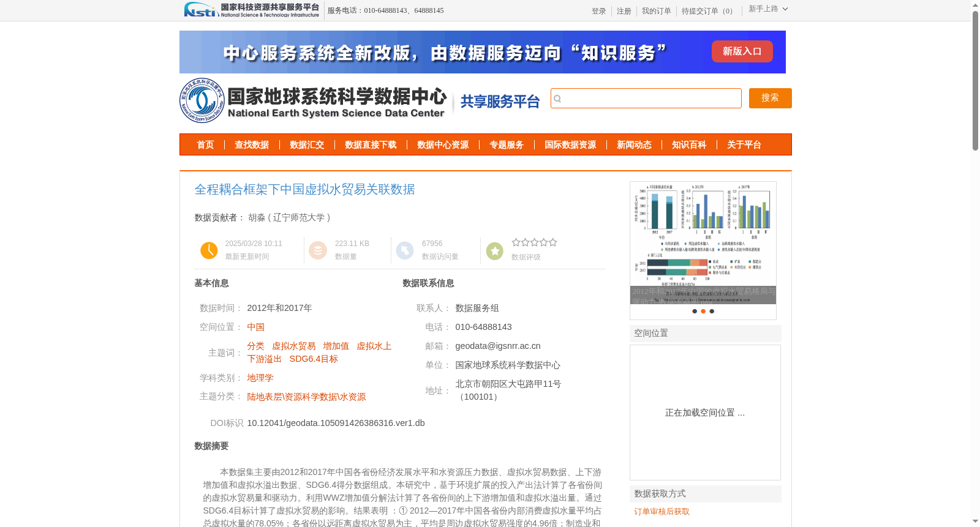Click the orange clock update-time icon
Image resolution: width=980 pixels, height=527 pixels.
[x=209, y=250]
